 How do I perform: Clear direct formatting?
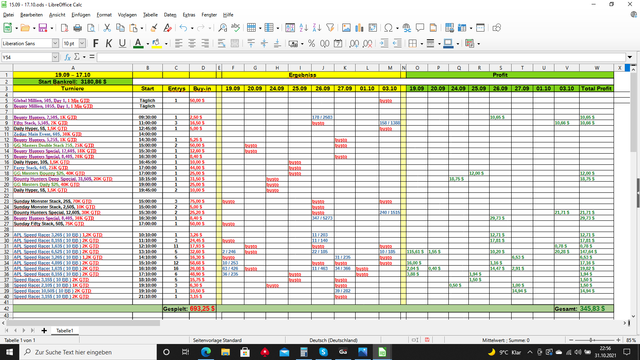(167, 28)
